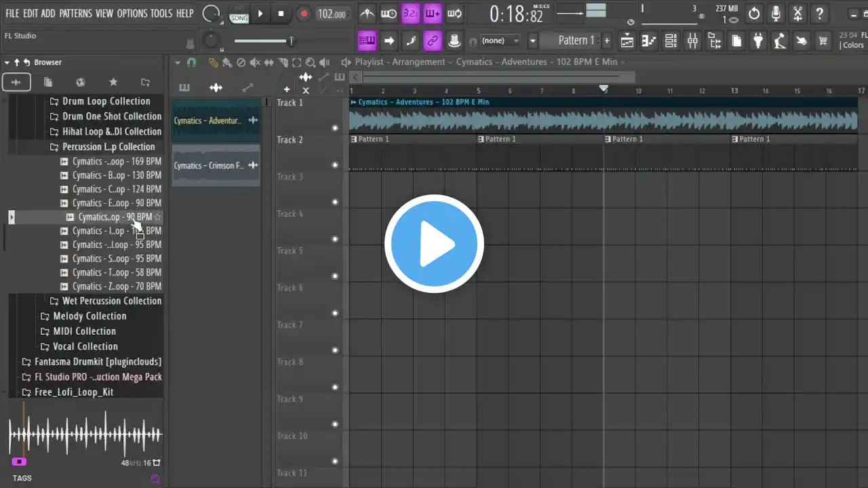This screenshot has height=488, width=868.
Task: Click the step editing mode icon
Action: [x=411, y=41]
